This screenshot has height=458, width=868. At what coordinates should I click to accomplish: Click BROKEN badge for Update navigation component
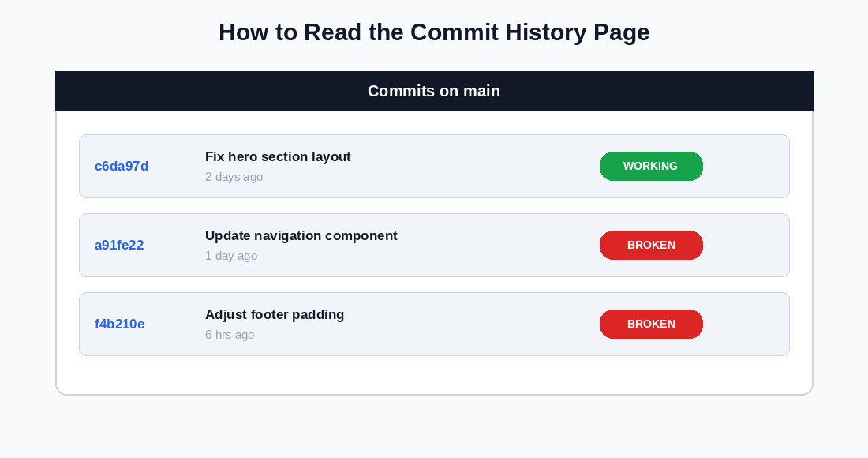click(651, 245)
